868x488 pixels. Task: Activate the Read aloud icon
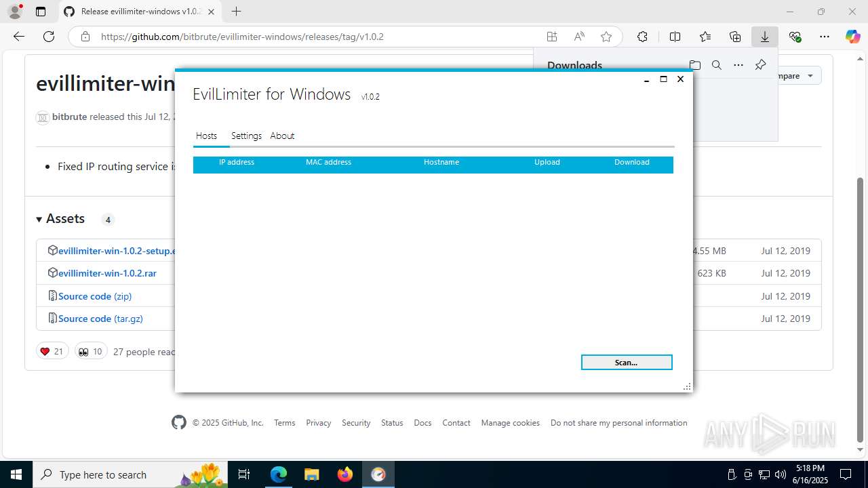tap(579, 37)
